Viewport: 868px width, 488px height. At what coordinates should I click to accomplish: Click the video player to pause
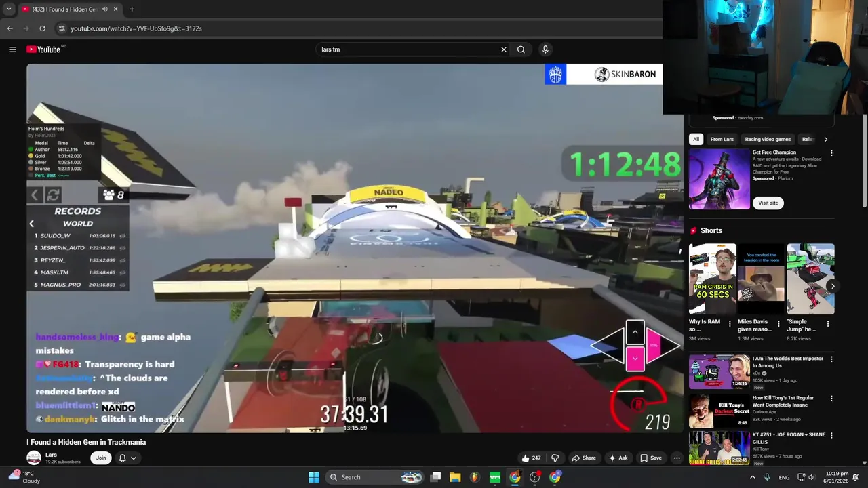(x=355, y=248)
